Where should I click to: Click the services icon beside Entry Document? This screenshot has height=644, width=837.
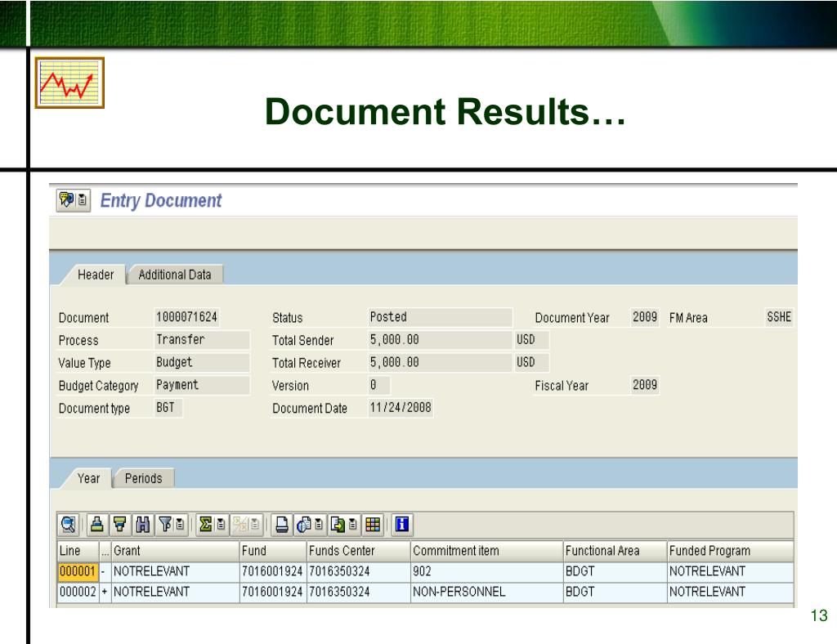point(73,200)
